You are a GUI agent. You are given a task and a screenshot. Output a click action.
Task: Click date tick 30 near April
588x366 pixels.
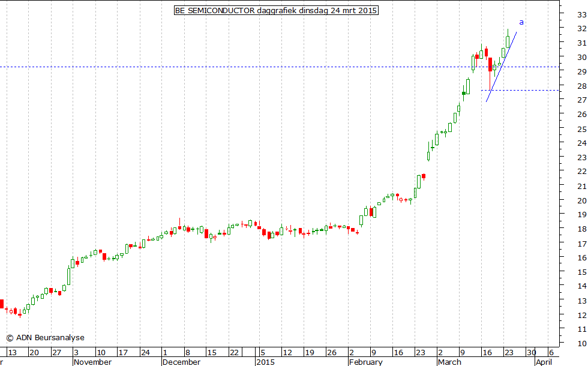(x=532, y=353)
